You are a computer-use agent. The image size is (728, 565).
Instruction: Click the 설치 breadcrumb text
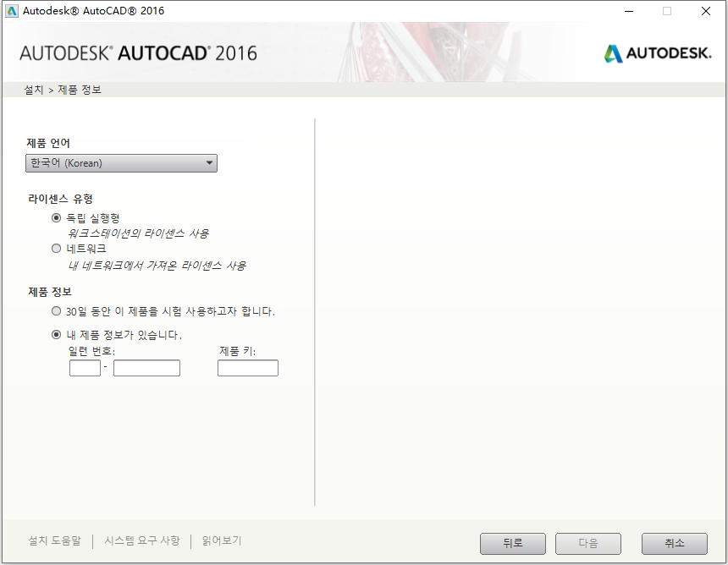coord(33,90)
